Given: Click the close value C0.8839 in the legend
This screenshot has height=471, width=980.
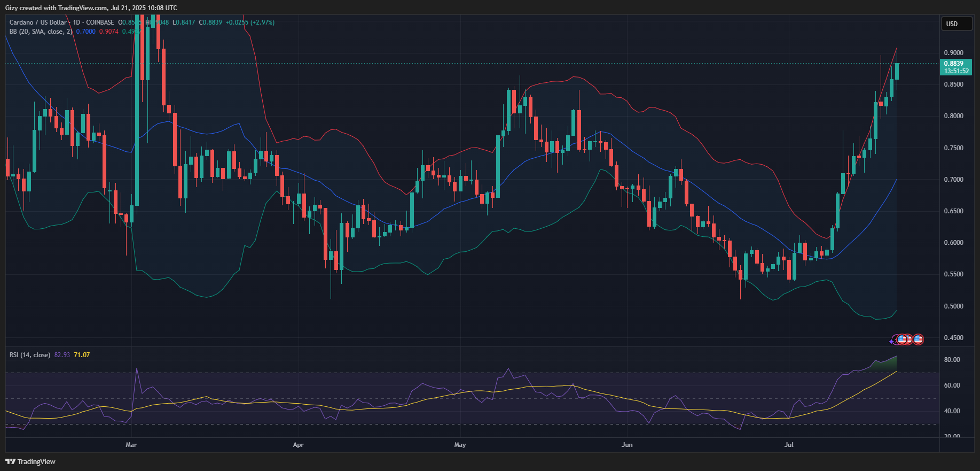Looking at the screenshot, I should [x=210, y=22].
